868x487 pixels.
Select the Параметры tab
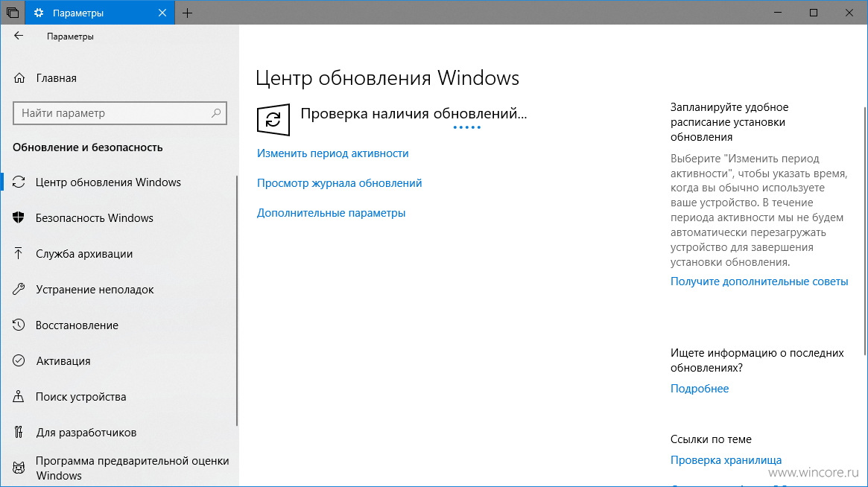(100, 12)
